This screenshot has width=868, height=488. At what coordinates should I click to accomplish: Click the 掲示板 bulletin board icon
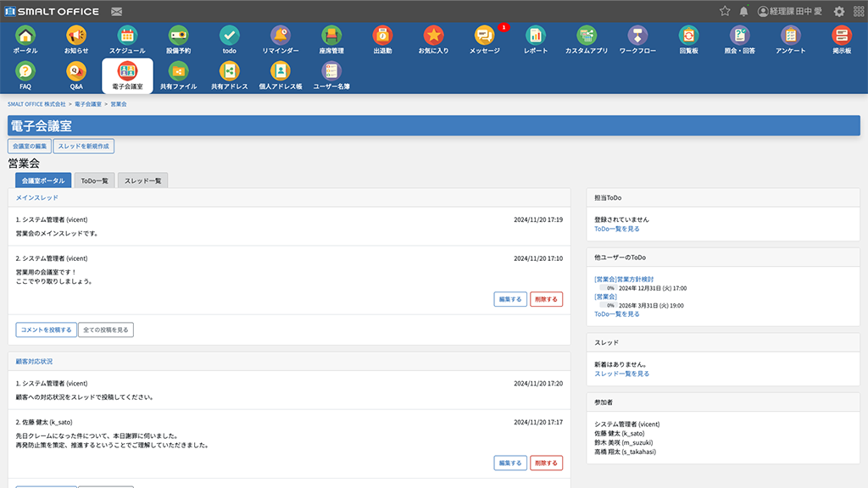(841, 36)
